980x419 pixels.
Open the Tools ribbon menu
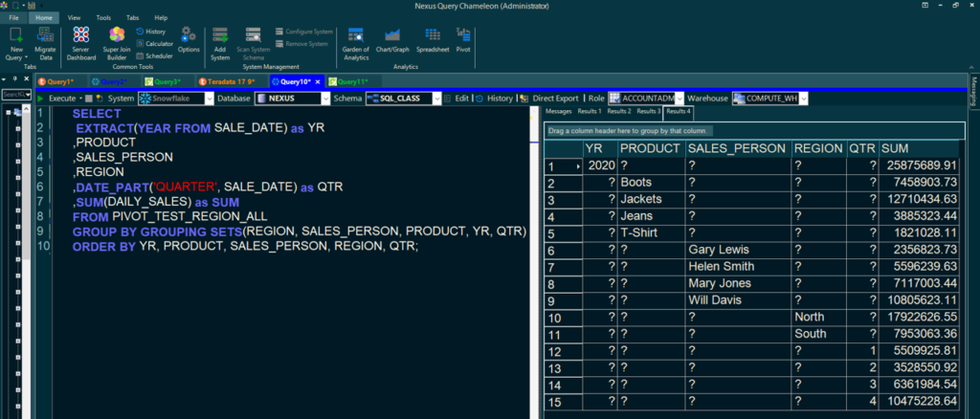tap(103, 17)
